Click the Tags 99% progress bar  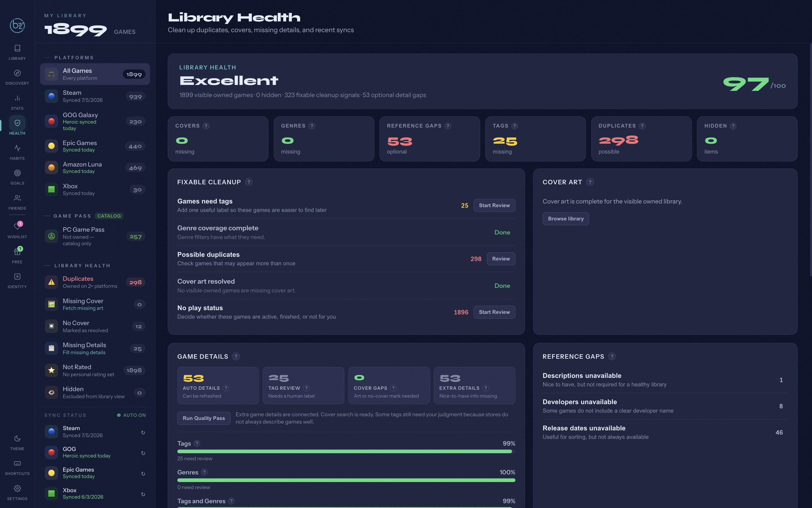(x=346, y=452)
